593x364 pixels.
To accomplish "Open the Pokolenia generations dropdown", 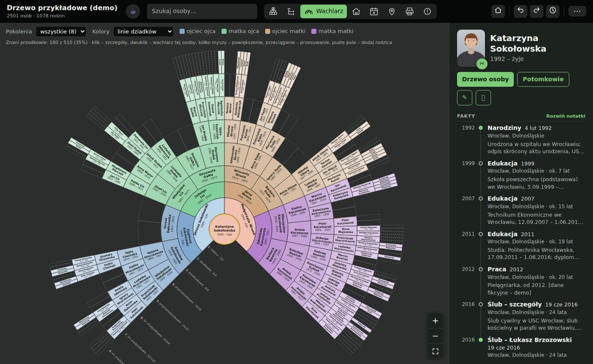I will click(x=61, y=32).
